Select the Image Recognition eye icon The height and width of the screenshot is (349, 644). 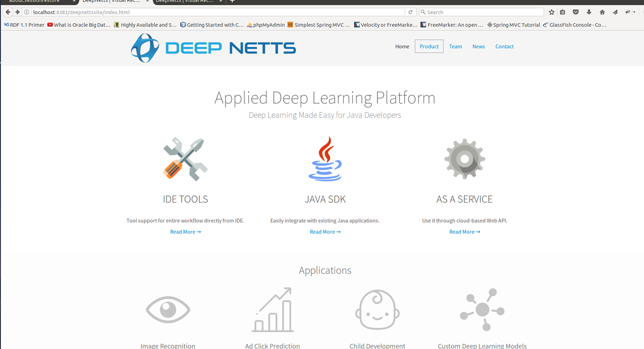[x=168, y=310]
